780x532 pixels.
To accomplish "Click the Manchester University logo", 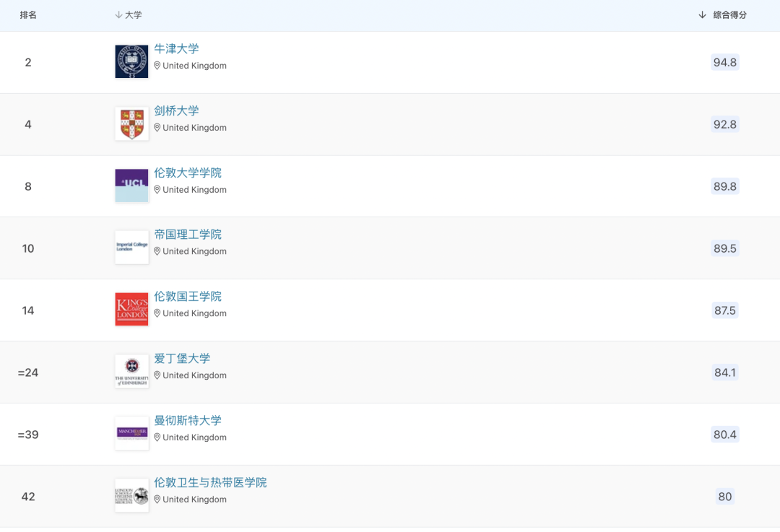I will (132, 434).
